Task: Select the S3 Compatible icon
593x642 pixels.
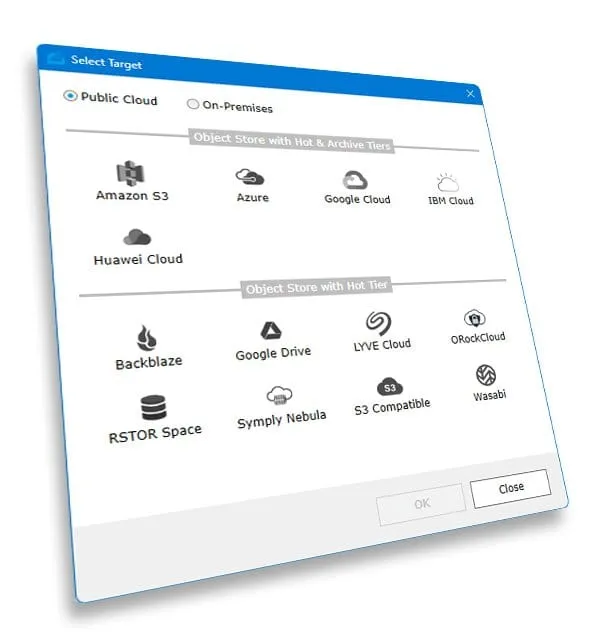Action: (389, 387)
